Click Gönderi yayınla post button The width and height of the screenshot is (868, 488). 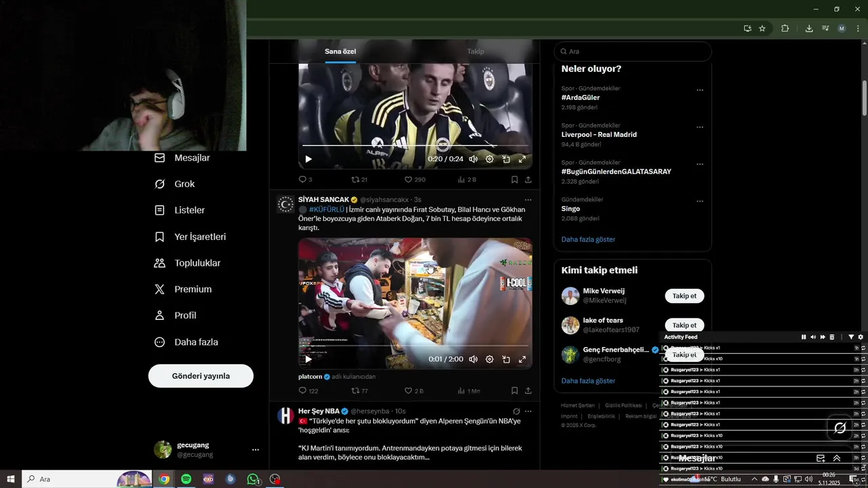pos(201,376)
